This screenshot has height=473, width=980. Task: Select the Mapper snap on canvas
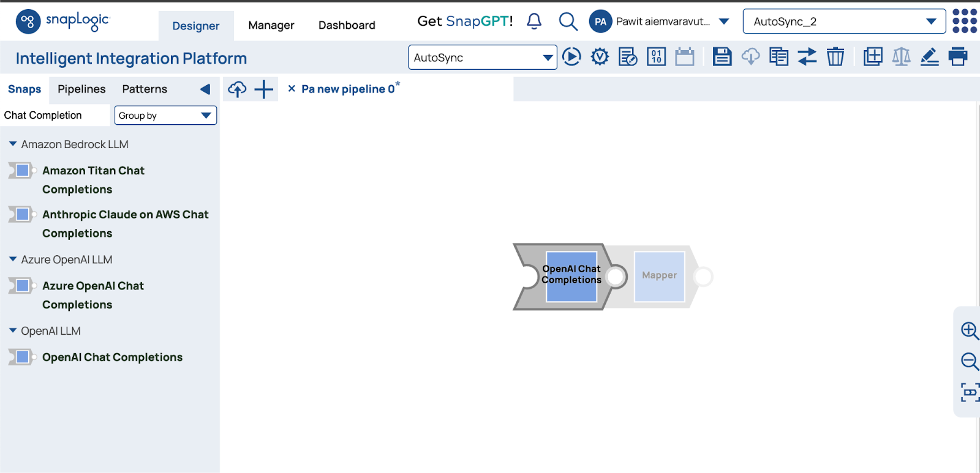659,276
